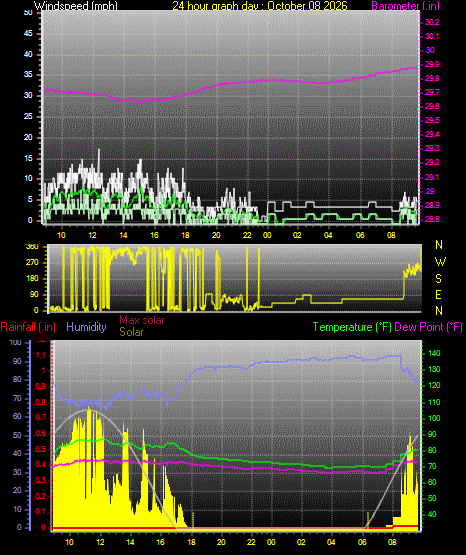Click the Barometer (.in) legend label
This screenshot has width=466, height=555.
pos(405,6)
